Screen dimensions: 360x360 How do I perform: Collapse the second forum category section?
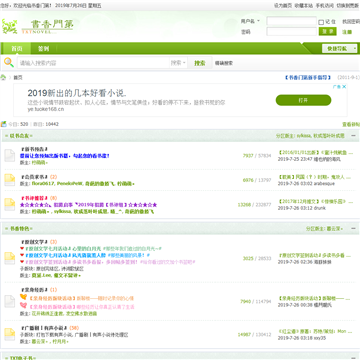(353, 229)
